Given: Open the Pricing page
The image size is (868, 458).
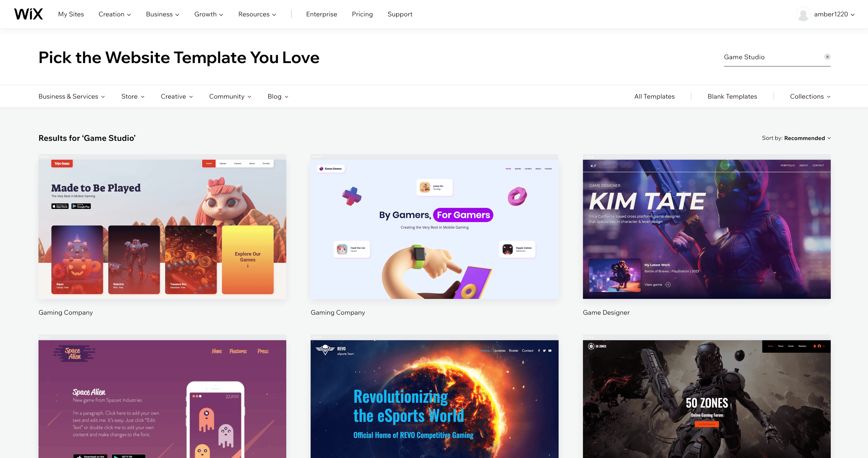Looking at the screenshot, I should pyautogui.click(x=362, y=14).
